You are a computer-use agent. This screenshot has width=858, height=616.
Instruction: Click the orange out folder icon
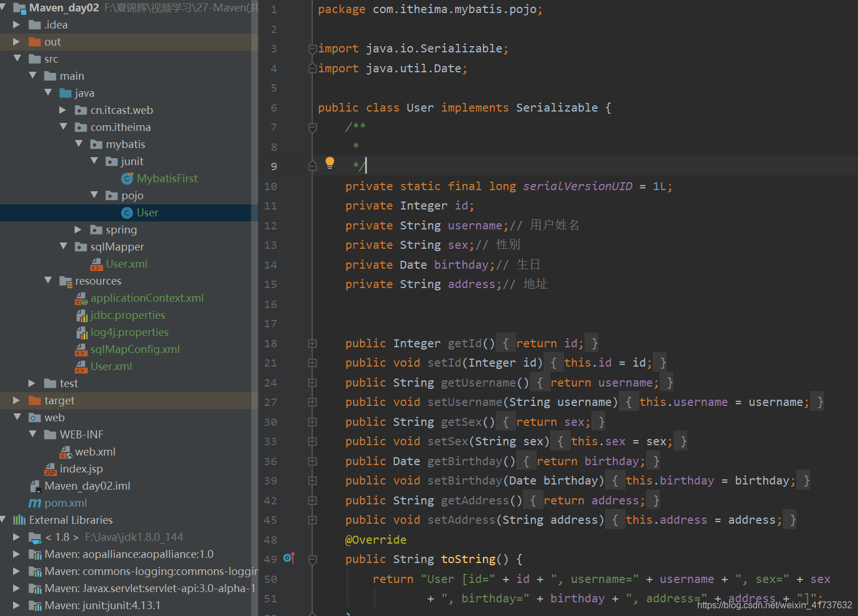[x=35, y=42]
